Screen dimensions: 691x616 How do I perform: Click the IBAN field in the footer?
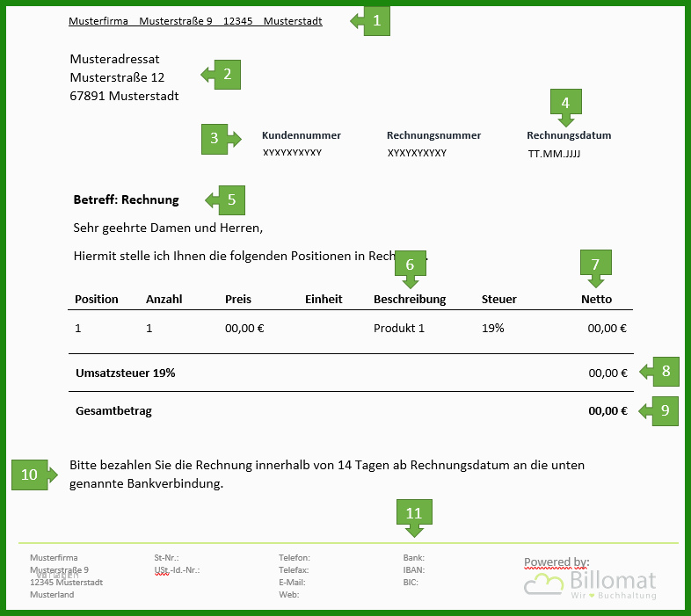(x=414, y=569)
